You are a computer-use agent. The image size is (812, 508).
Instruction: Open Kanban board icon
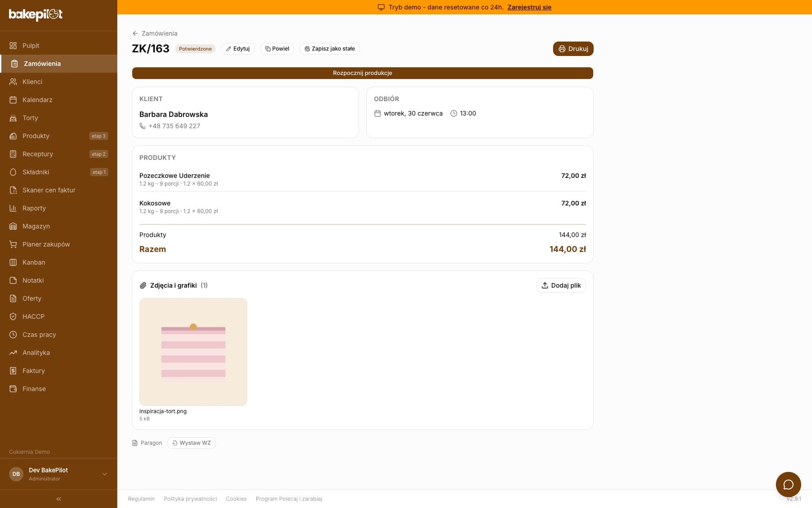click(x=13, y=262)
